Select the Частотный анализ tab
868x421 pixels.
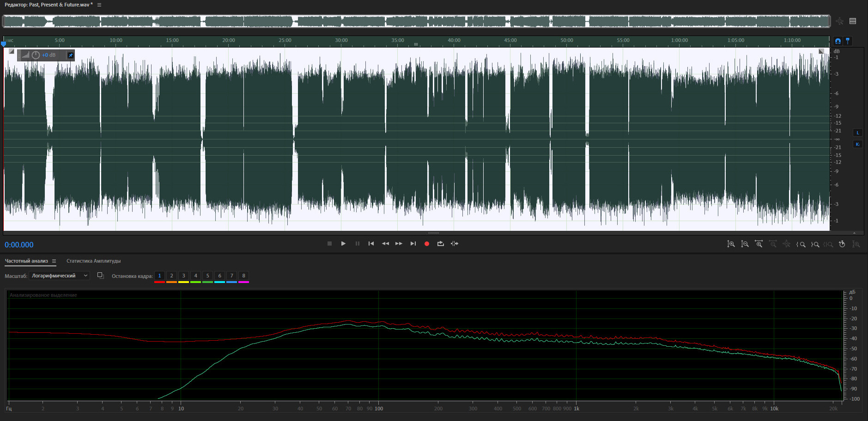click(x=26, y=261)
